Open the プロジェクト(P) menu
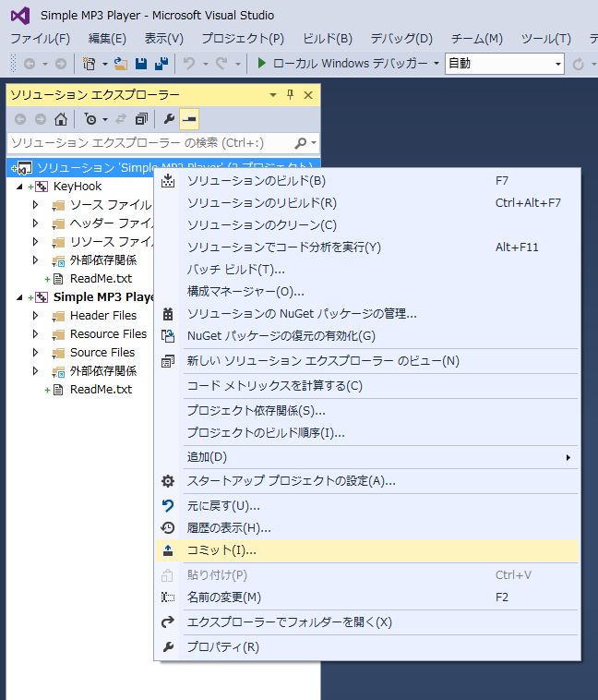Image resolution: width=598 pixels, height=700 pixels. tap(243, 39)
